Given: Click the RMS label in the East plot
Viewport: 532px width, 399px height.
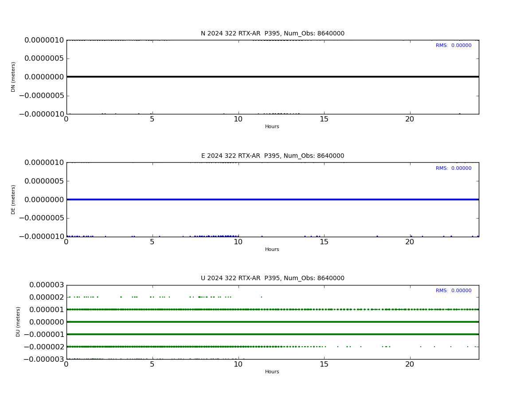Looking at the screenshot, I should [x=454, y=168].
